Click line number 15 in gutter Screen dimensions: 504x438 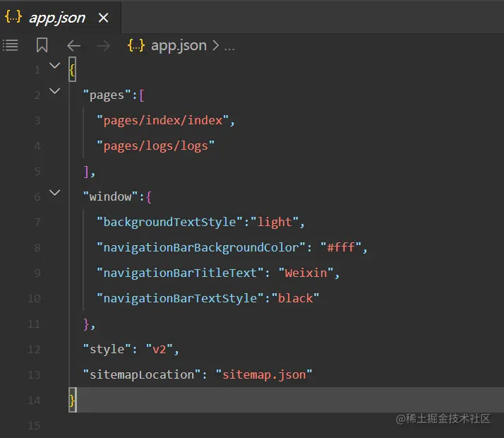point(34,426)
